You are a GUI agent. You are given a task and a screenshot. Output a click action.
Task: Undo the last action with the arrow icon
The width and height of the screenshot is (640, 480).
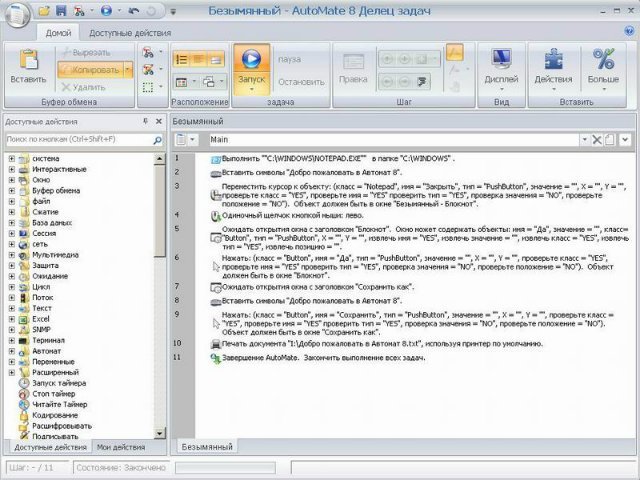click(x=133, y=11)
